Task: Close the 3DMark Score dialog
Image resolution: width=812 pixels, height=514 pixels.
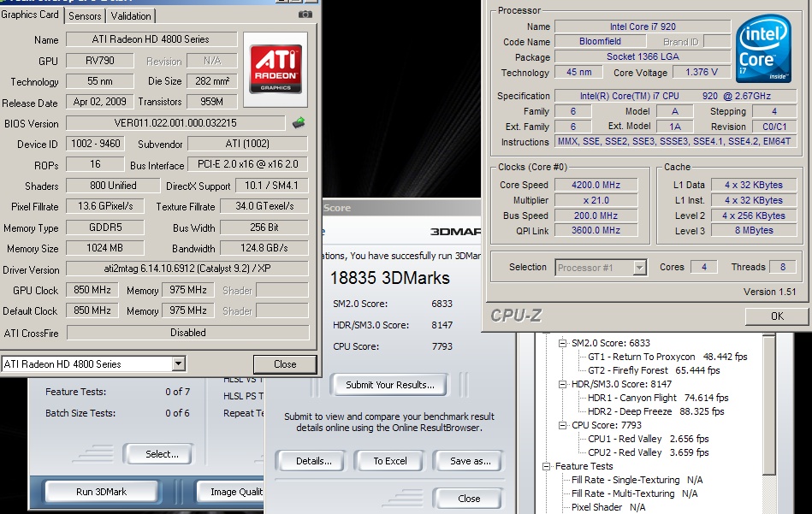Action: click(x=469, y=499)
